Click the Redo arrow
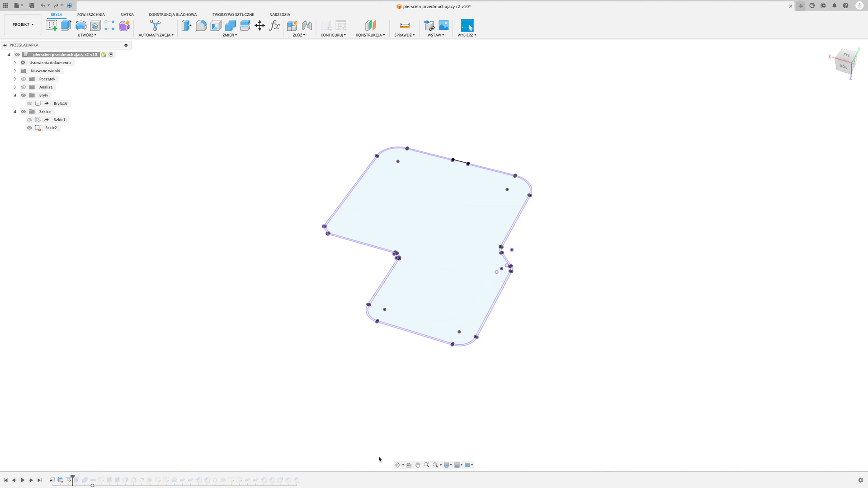This screenshot has height=488, width=868. (56, 5)
